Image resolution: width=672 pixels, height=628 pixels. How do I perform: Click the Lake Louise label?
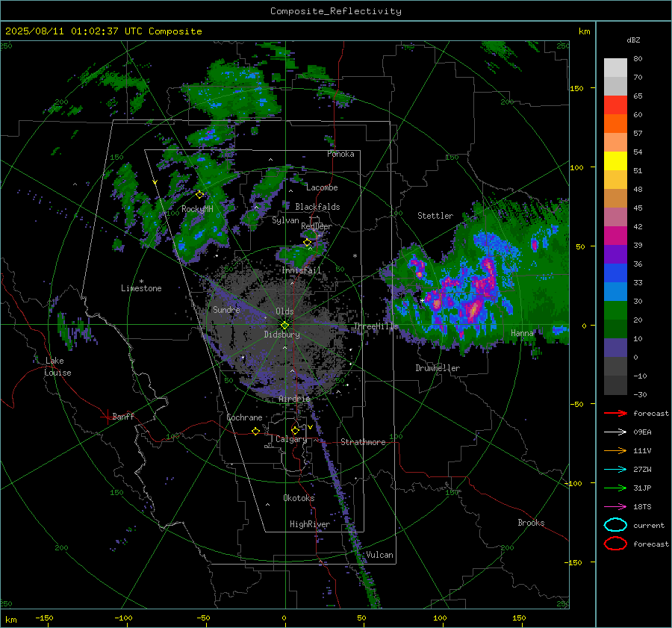coord(57,367)
